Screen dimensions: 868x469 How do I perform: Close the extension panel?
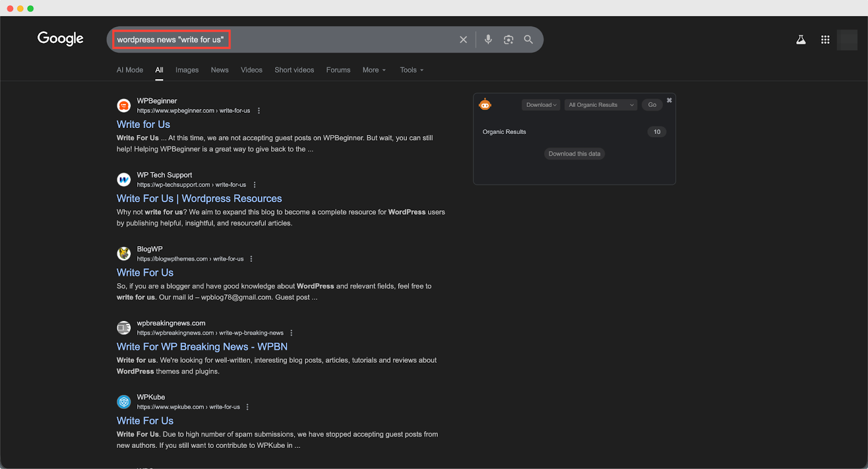click(x=669, y=100)
